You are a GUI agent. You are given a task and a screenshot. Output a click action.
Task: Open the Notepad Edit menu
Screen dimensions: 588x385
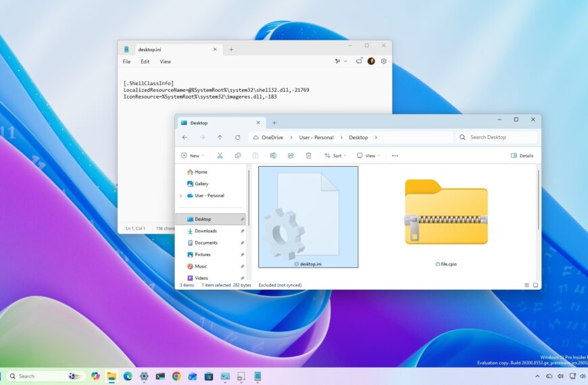145,61
